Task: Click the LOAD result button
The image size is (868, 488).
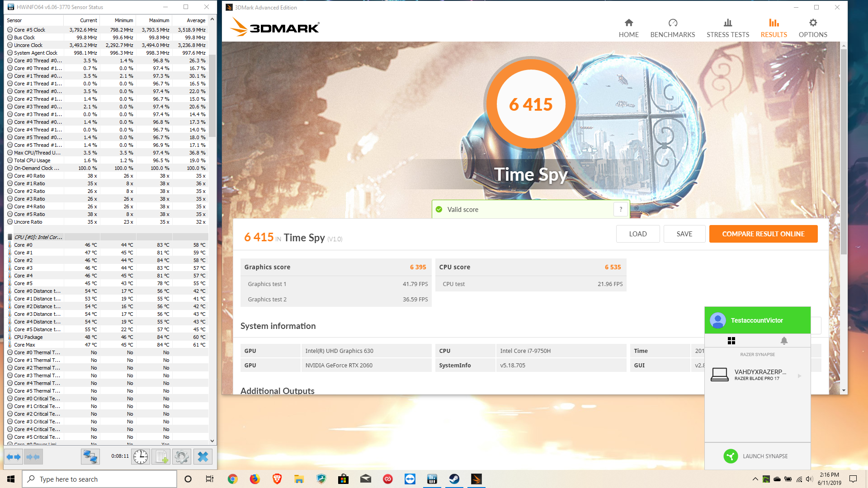Action: [x=638, y=234]
